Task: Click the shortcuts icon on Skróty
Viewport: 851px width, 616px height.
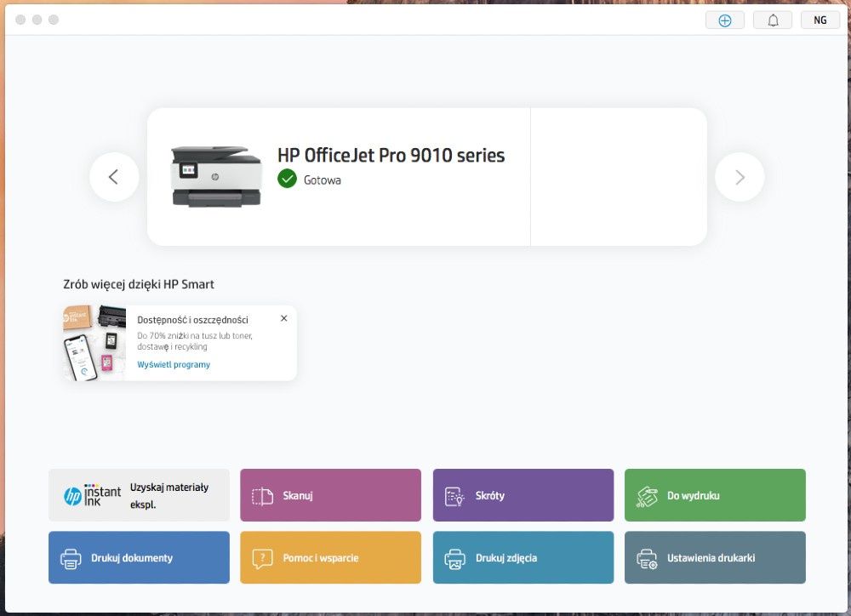Action: coord(454,496)
